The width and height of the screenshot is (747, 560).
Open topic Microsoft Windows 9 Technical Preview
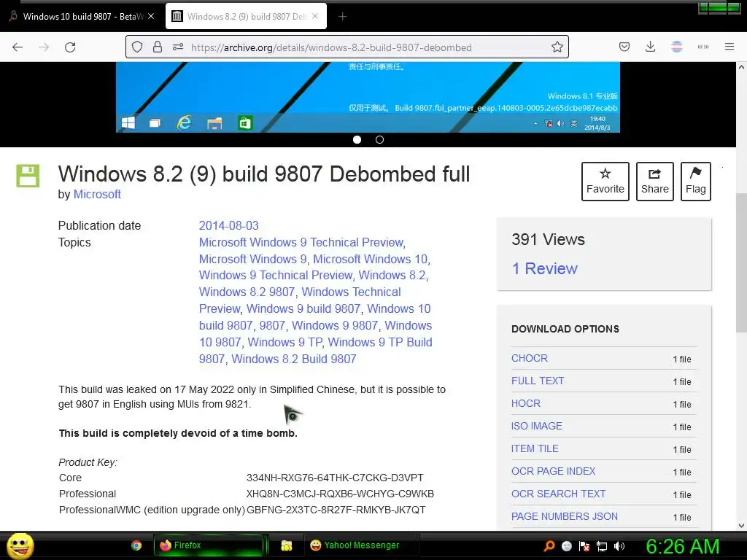click(301, 242)
